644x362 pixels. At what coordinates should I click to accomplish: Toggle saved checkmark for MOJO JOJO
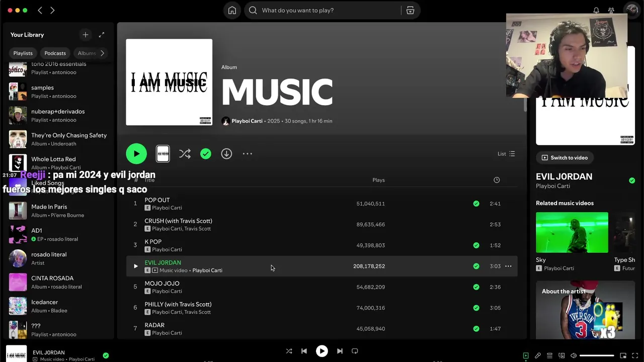click(476, 287)
